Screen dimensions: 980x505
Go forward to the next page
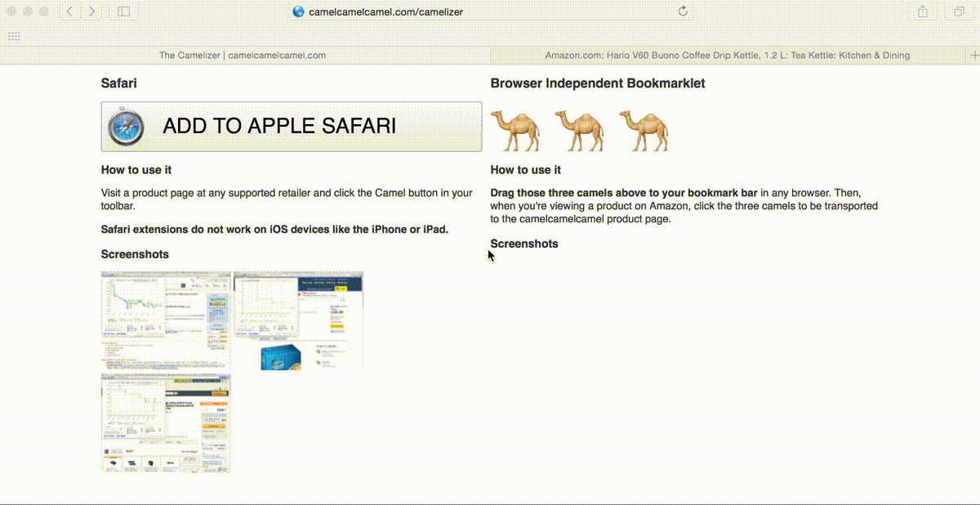(x=91, y=11)
